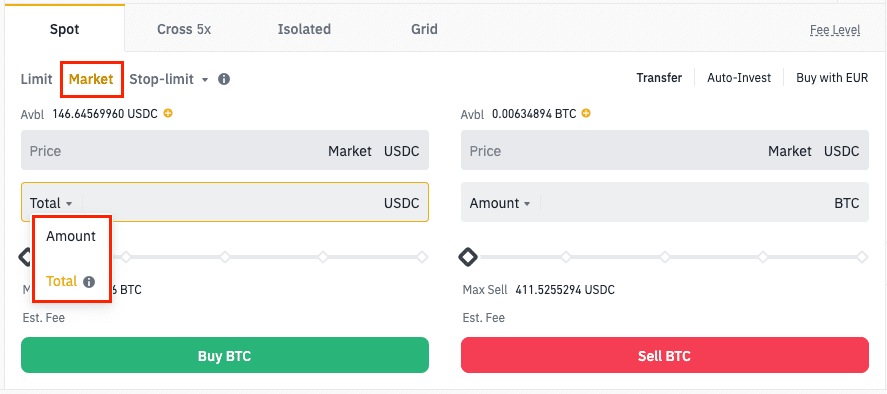The height and width of the screenshot is (394, 887).
Task: Click the plus icon next to USDC balance
Action: point(168,113)
